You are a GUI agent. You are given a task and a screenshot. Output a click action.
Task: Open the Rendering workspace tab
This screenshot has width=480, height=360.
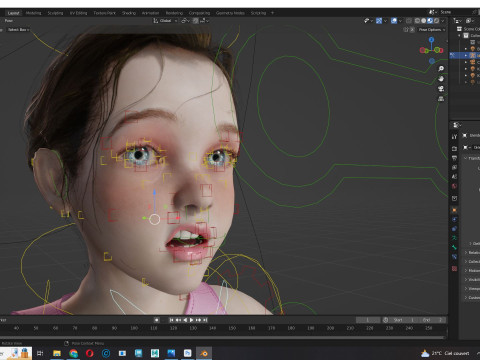174,13
